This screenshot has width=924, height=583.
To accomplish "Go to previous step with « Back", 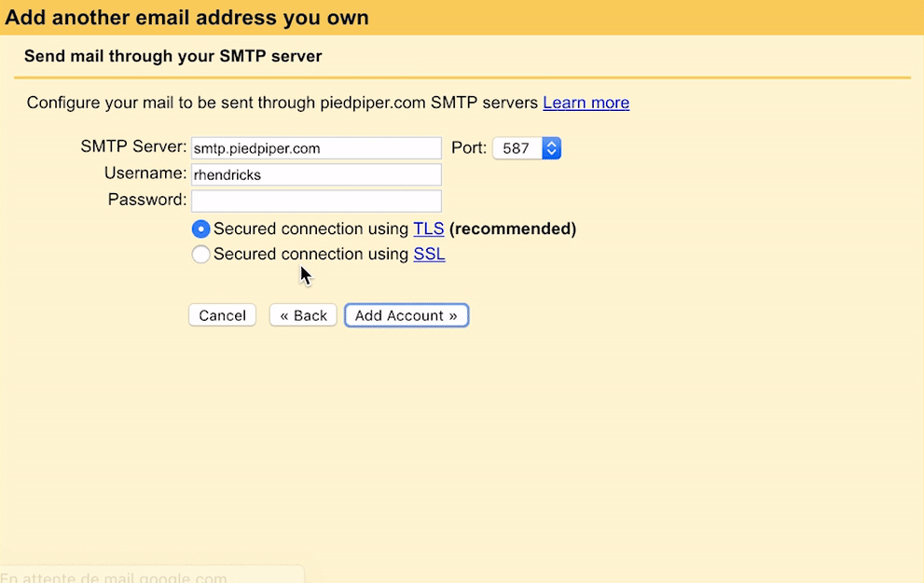I will click(x=303, y=315).
